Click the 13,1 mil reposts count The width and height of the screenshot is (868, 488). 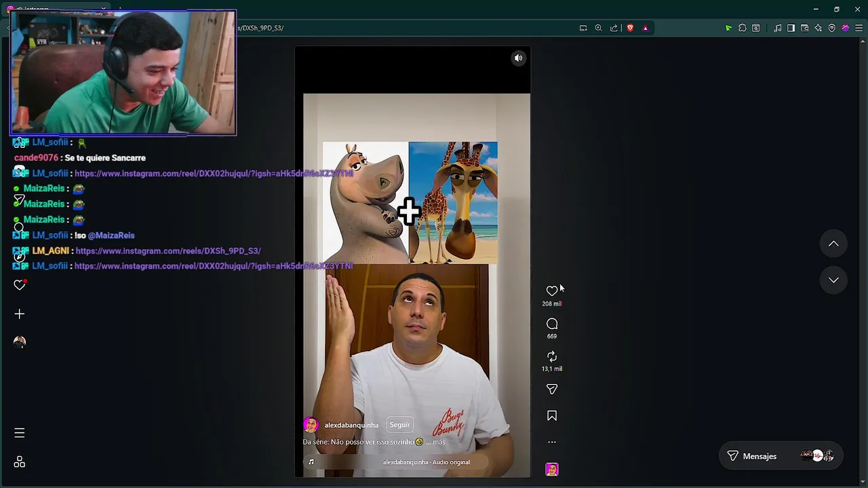(552, 369)
